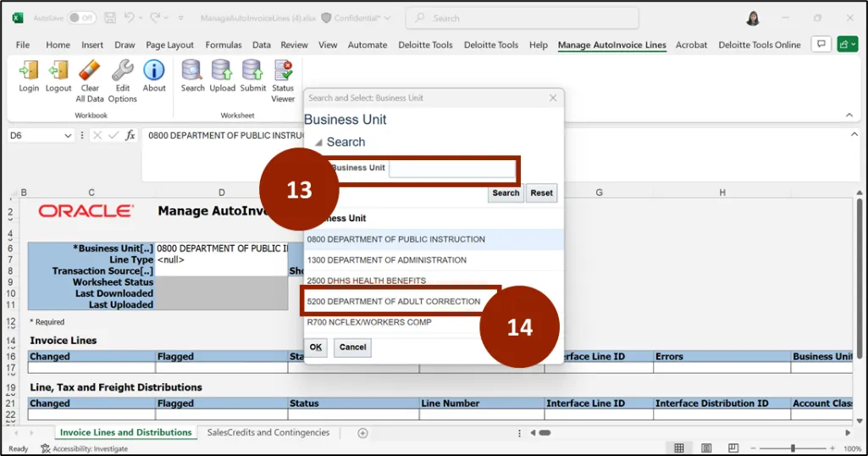
Task: Collapse the Search section disclosure triangle
Action: click(x=318, y=142)
